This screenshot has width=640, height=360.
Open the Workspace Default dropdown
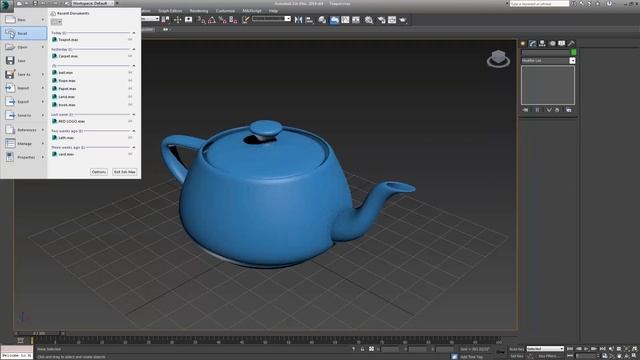[93, 3]
